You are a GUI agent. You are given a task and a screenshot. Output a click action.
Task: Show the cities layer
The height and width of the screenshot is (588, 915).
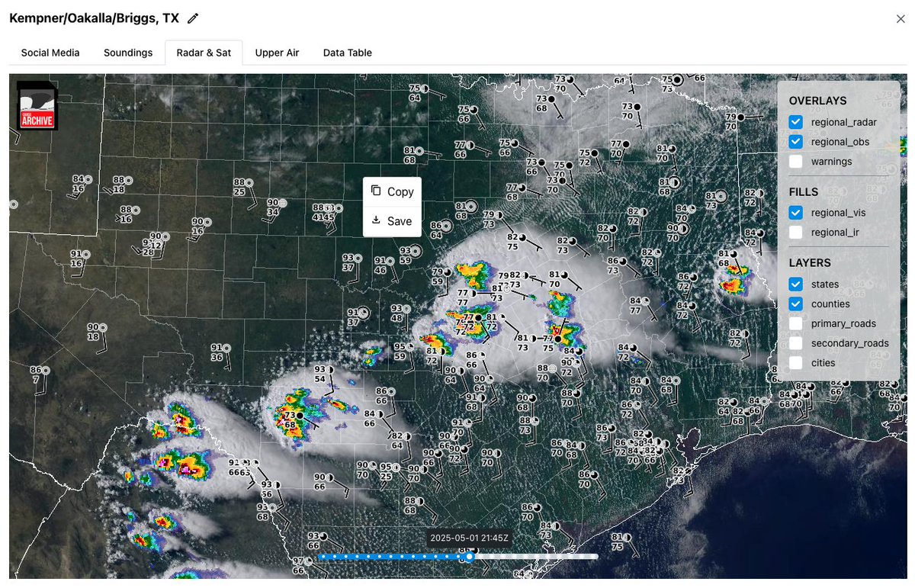tap(795, 363)
